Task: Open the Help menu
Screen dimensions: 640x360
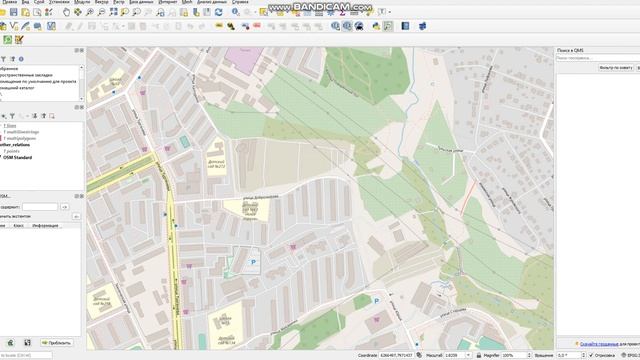Action: click(240, 2)
